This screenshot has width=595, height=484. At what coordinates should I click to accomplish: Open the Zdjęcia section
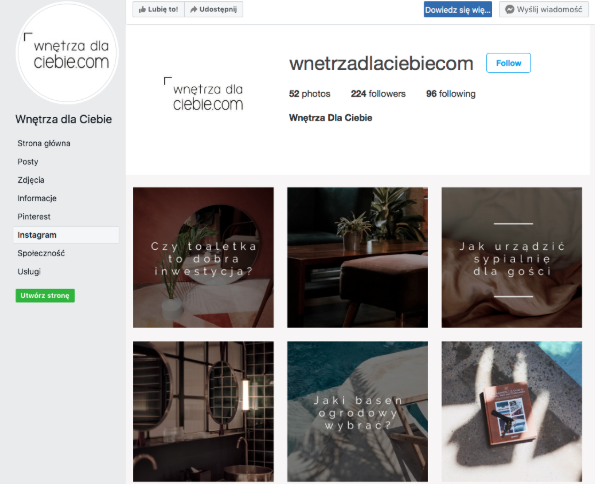[31, 180]
